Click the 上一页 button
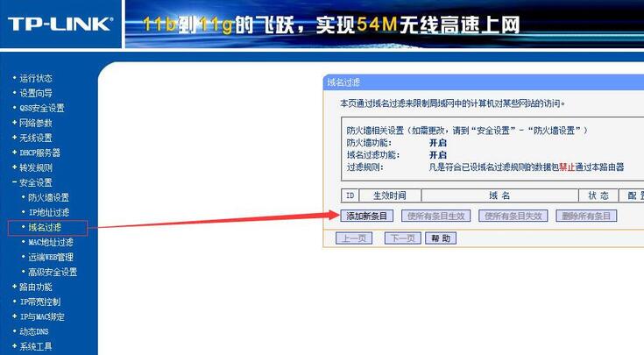 354,238
